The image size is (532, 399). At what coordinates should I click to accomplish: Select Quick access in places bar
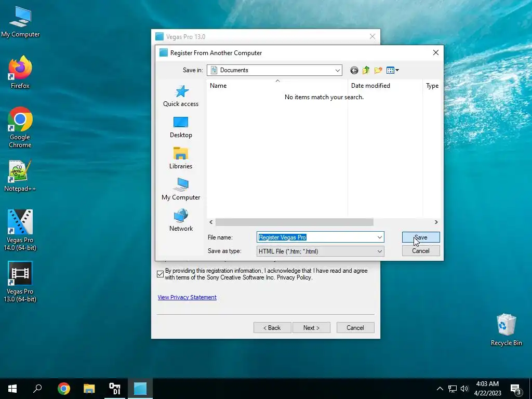(x=181, y=96)
